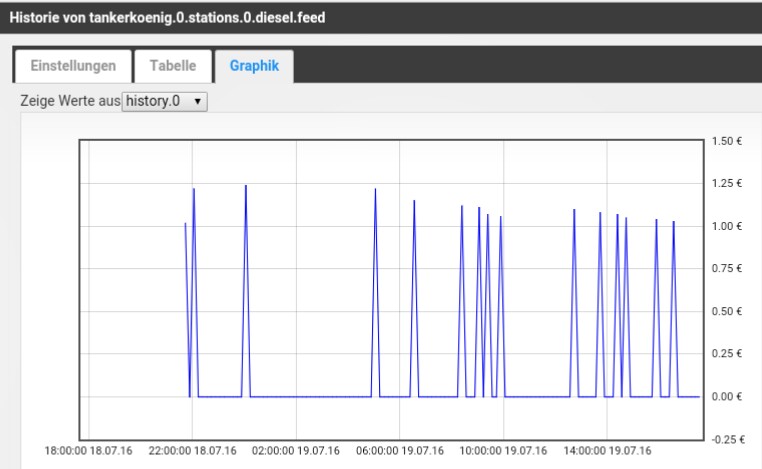Image resolution: width=762 pixels, height=469 pixels.
Task: Click the 02:00:00 19.07.16 time label
Action: click(x=296, y=451)
